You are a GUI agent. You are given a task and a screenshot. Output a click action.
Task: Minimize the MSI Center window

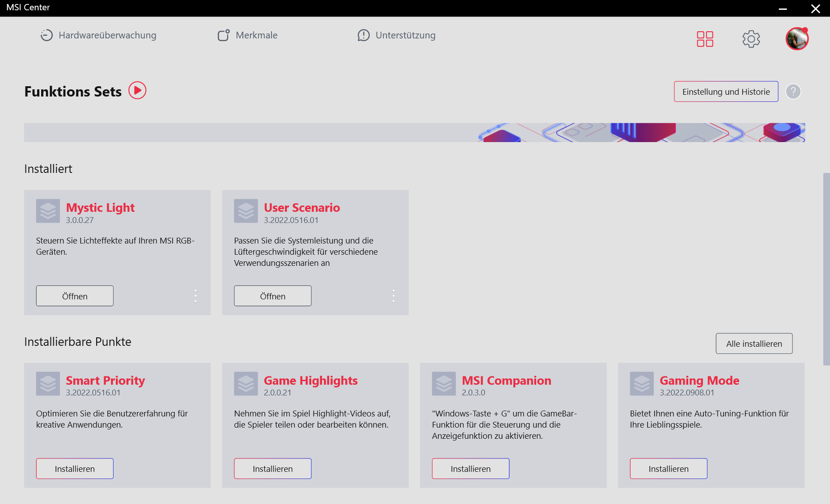[x=783, y=8]
